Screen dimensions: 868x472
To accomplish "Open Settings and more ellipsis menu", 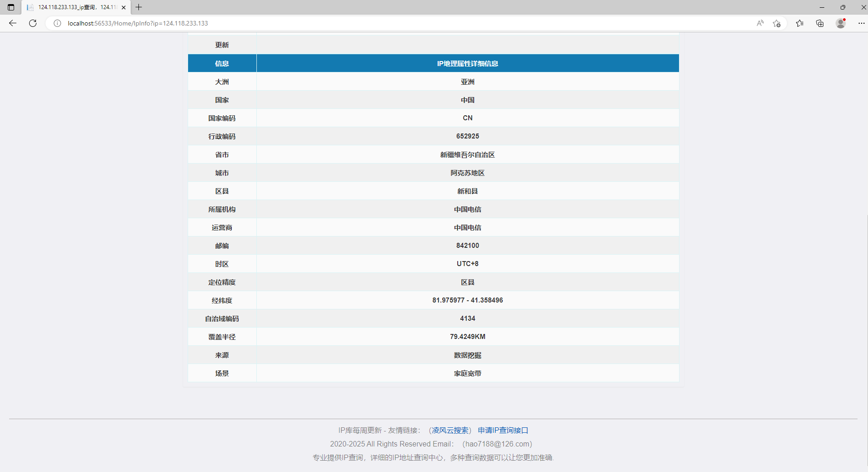I will tap(861, 23).
